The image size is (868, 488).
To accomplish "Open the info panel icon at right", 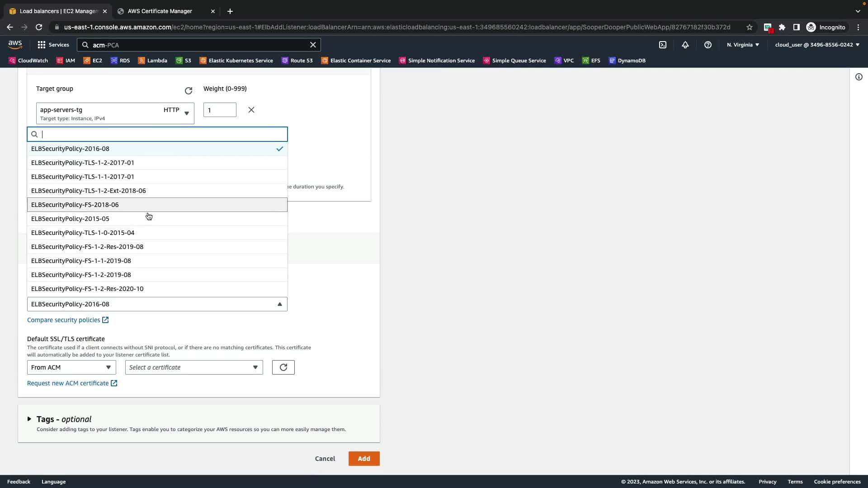I will [x=859, y=77].
